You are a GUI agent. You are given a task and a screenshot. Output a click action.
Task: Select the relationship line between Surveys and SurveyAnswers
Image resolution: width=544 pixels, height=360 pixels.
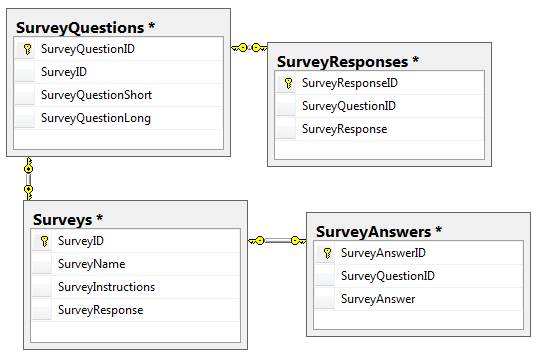pos(277,240)
